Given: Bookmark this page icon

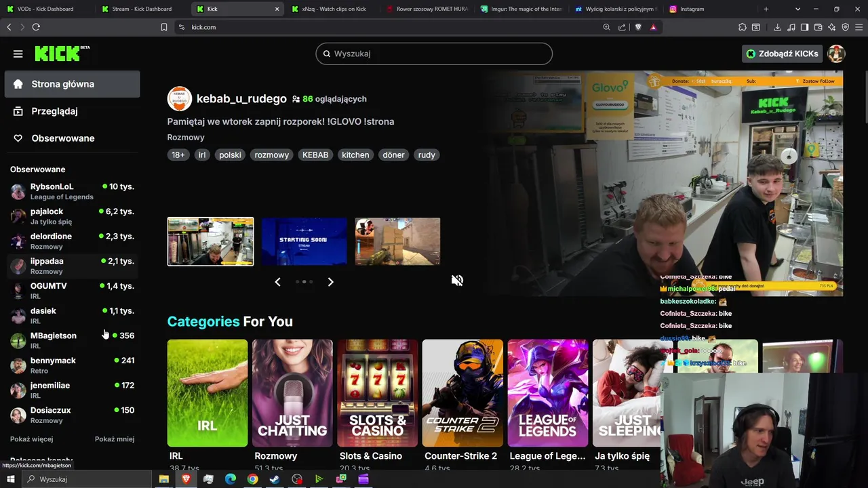Looking at the screenshot, I should [164, 27].
